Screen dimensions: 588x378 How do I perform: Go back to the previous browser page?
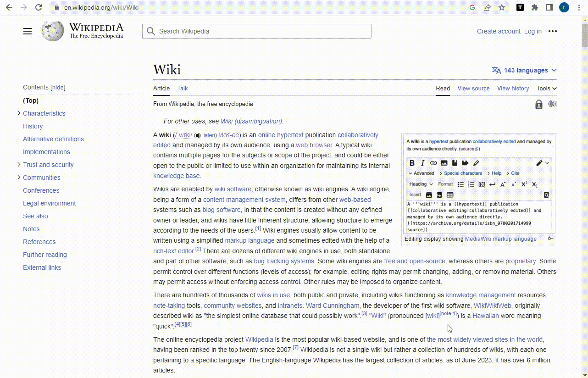pos(9,7)
